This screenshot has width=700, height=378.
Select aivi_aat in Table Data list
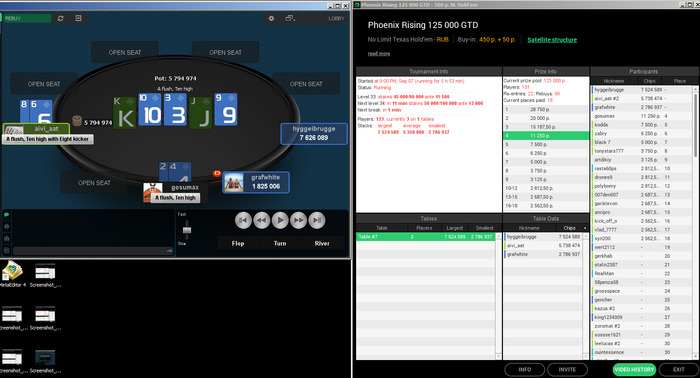click(x=542, y=245)
